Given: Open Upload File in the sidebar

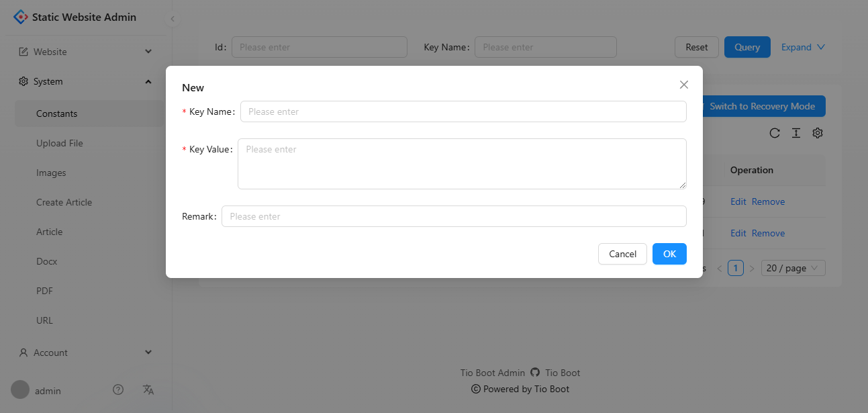Looking at the screenshot, I should click(60, 143).
